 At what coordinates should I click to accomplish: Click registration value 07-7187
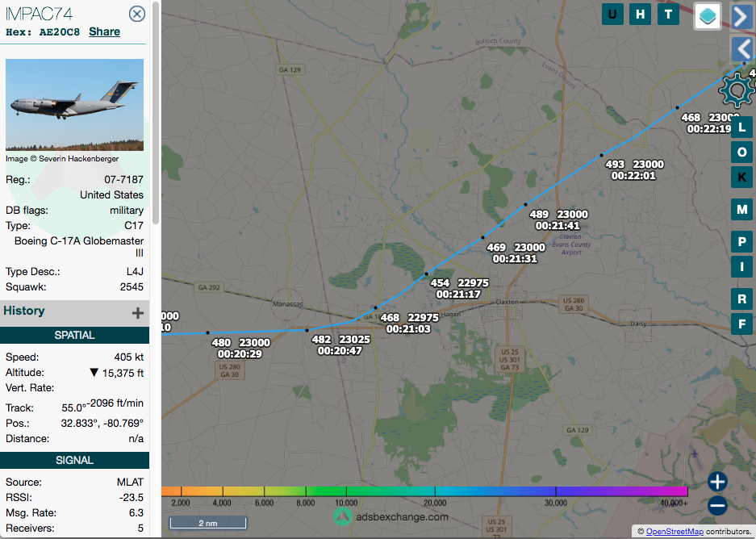coord(124,179)
